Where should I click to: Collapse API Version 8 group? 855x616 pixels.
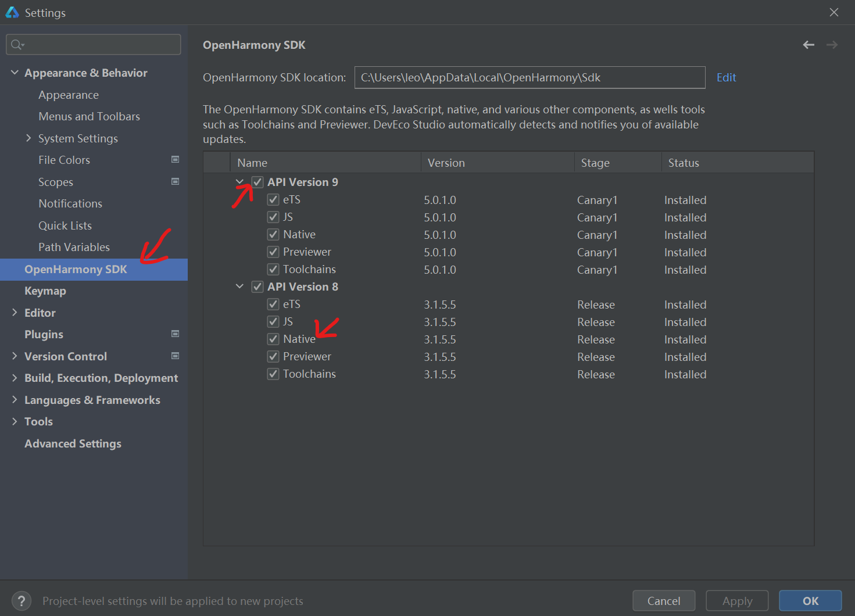[239, 286]
